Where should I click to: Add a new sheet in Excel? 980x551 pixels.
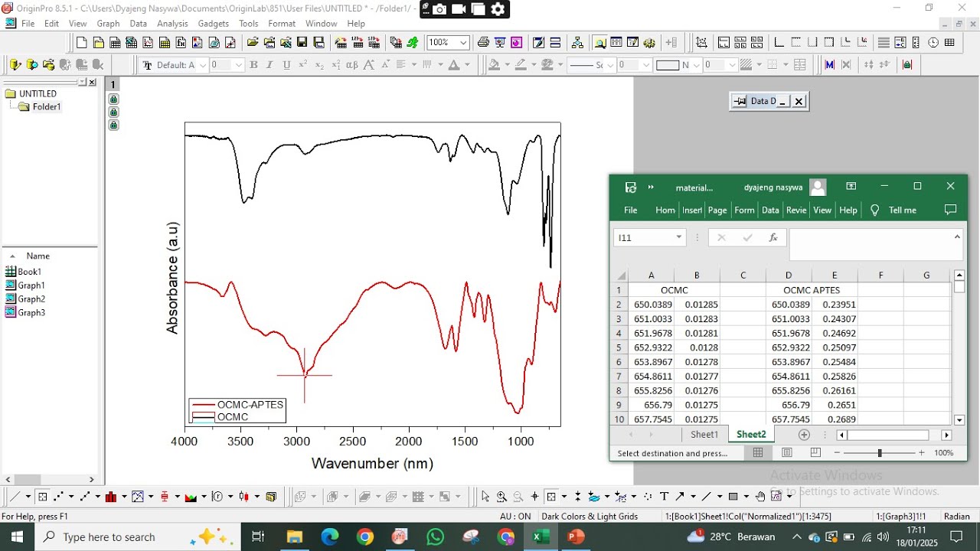pos(804,435)
